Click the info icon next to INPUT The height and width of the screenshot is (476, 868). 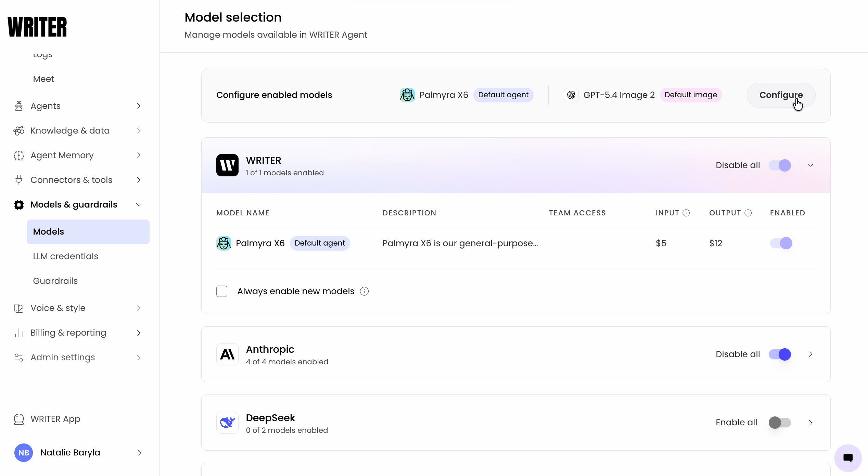coord(686,213)
